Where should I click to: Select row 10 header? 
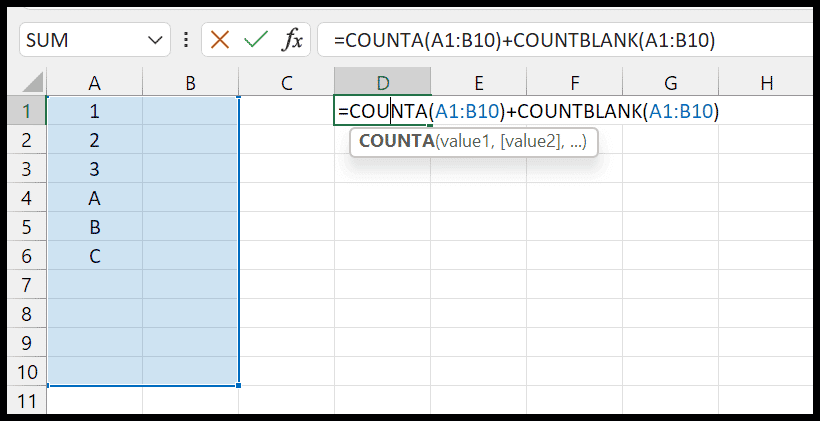(27, 372)
